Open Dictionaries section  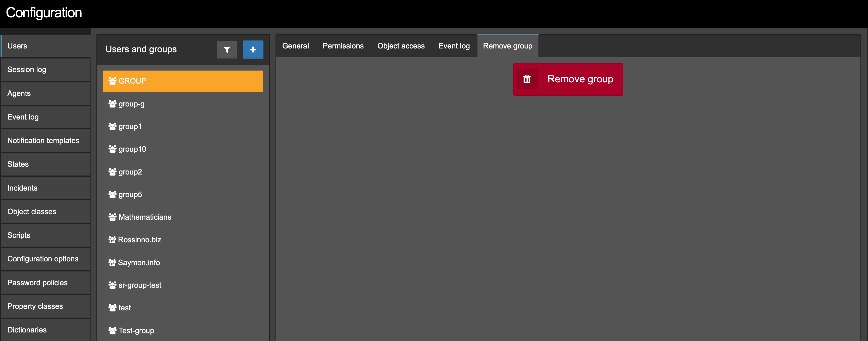[x=46, y=330]
